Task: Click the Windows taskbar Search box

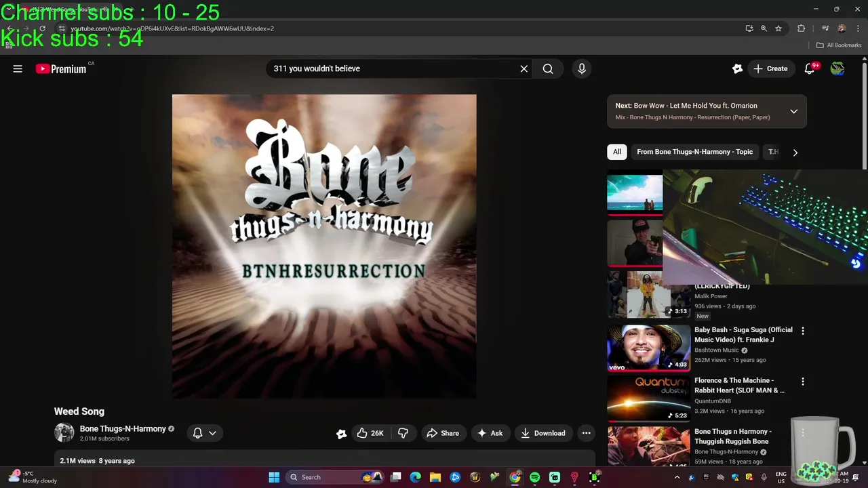Action: tap(336, 477)
